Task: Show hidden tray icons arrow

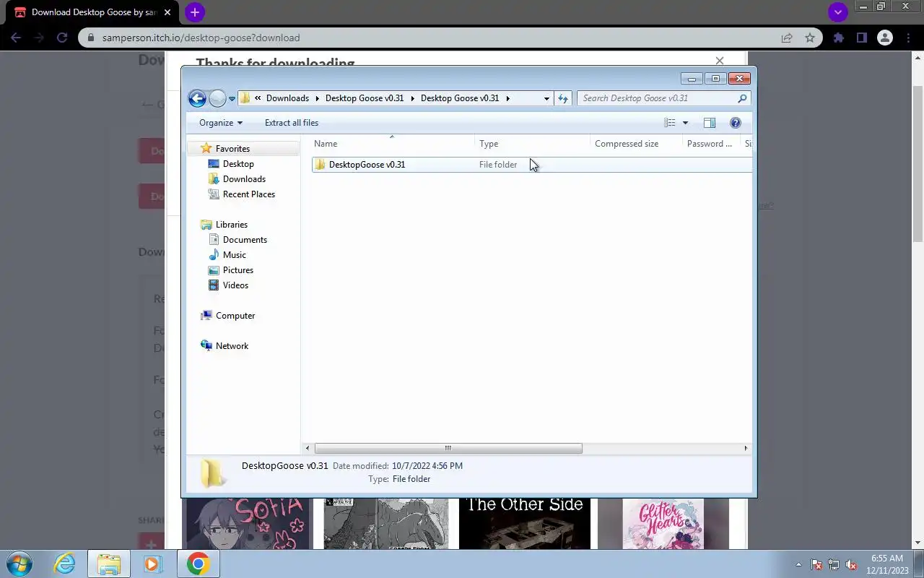Action: tap(799, 565)
